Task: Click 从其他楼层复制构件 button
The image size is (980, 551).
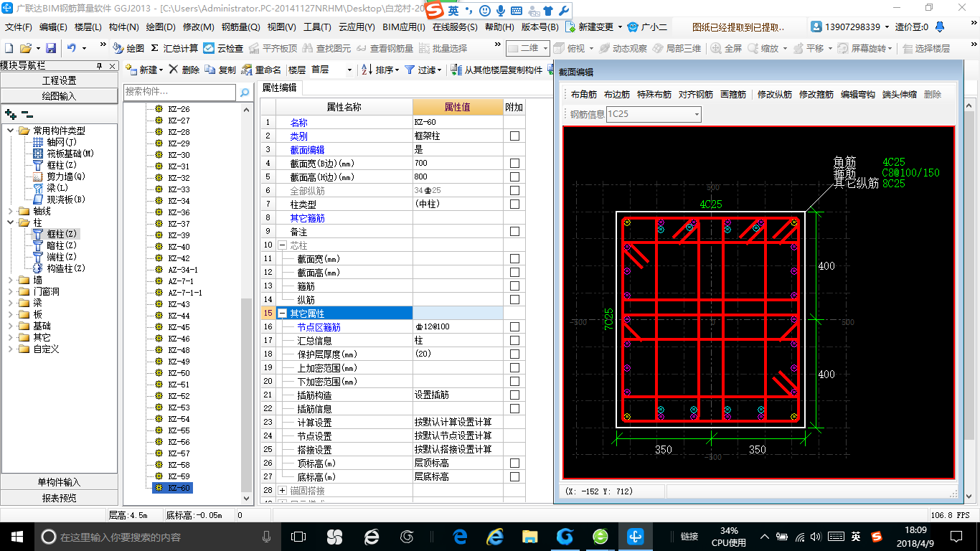Action: pyautogui.click(x=496, y=70)
